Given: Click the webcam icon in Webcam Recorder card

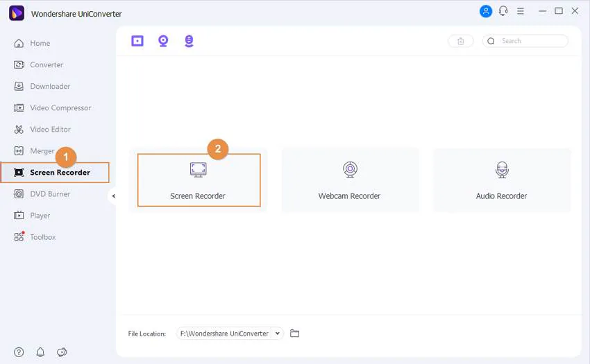Looking at the screenshot, I should [350, 170].
